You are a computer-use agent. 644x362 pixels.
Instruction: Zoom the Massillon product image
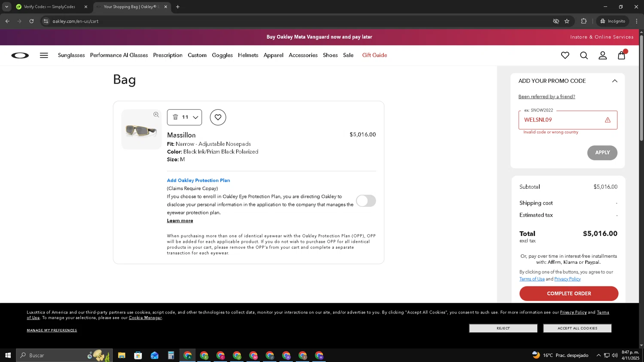[x=156, y=115]
